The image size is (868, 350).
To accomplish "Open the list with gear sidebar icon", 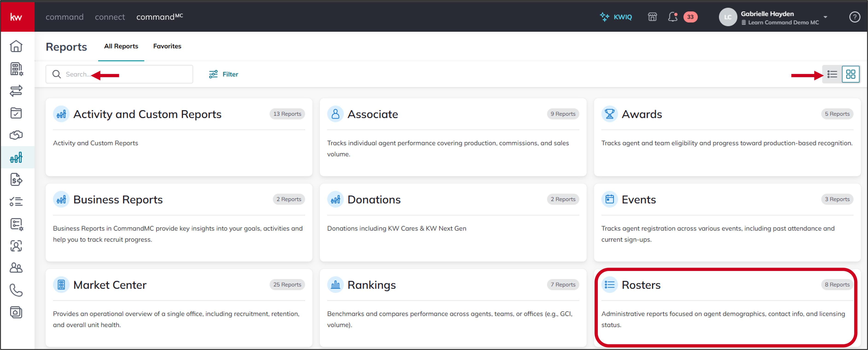I will coord(16,224).
